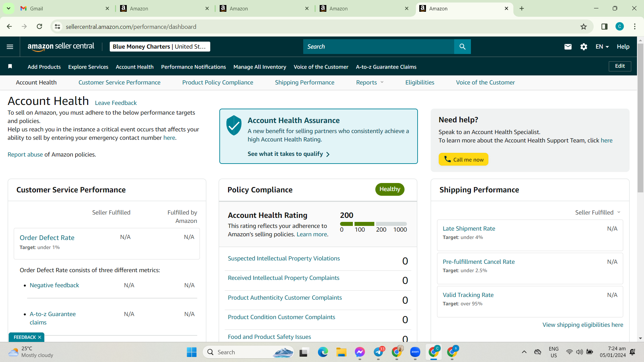Close the FEEDBACK widget with X
The width and height of the screenshot is (644, 362).
click(x=40, y=337)
